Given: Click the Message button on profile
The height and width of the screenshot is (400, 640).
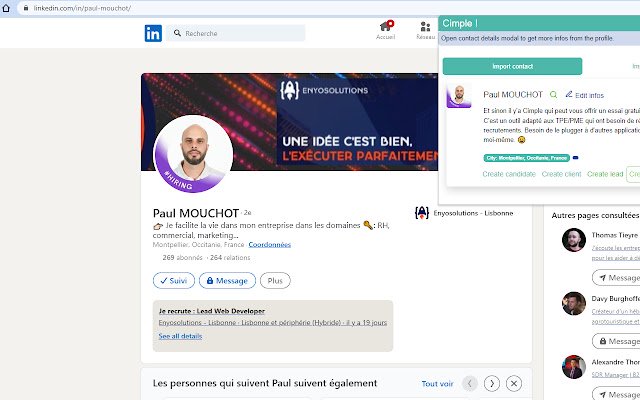Looking at the screenshot, I should [227, 281].
